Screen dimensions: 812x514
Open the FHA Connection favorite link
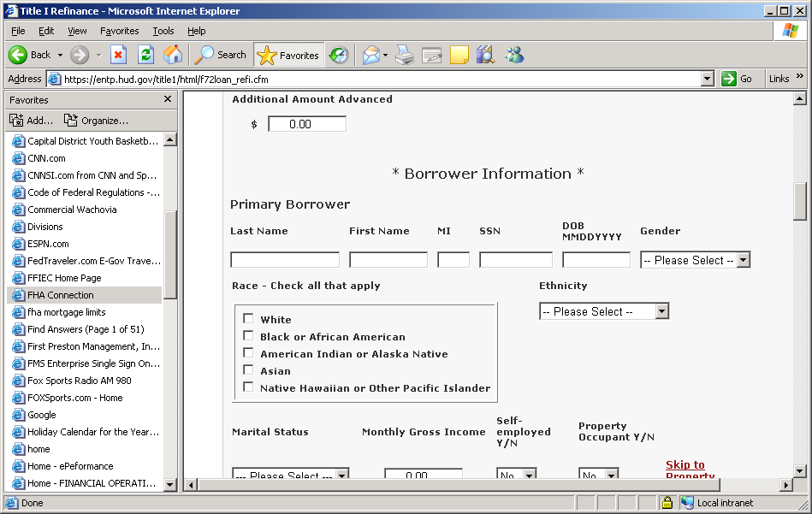(60, 295)
